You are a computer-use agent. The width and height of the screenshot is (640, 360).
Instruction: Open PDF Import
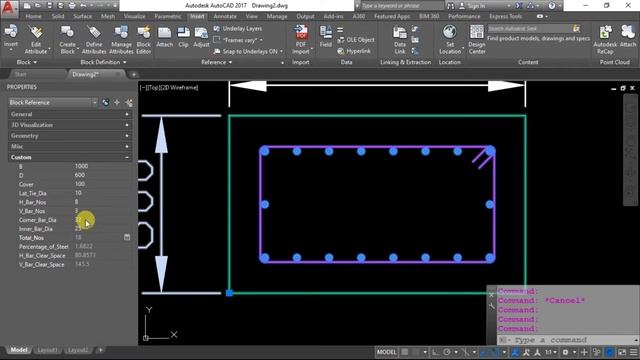click(301, 39)
